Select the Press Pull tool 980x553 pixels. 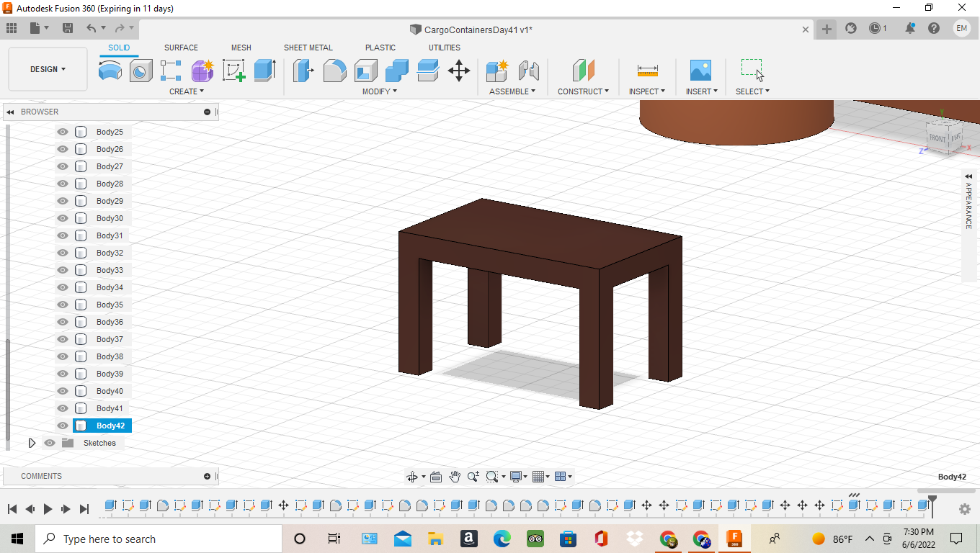(303, 71)
